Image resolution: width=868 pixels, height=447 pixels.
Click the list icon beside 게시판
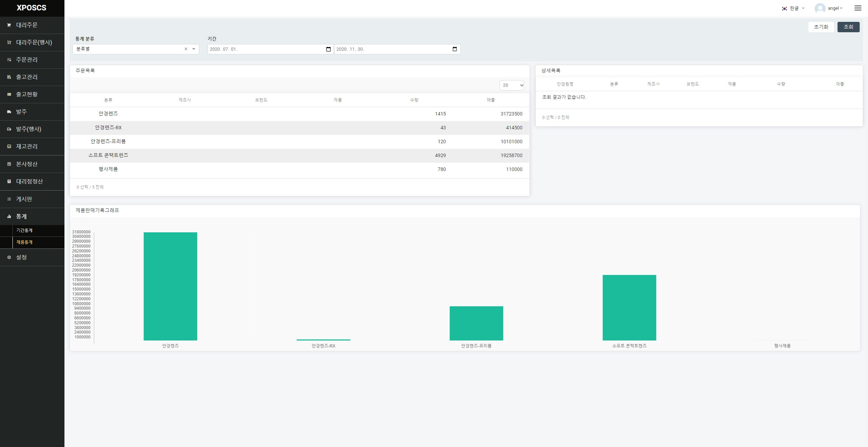click(9, 199)
